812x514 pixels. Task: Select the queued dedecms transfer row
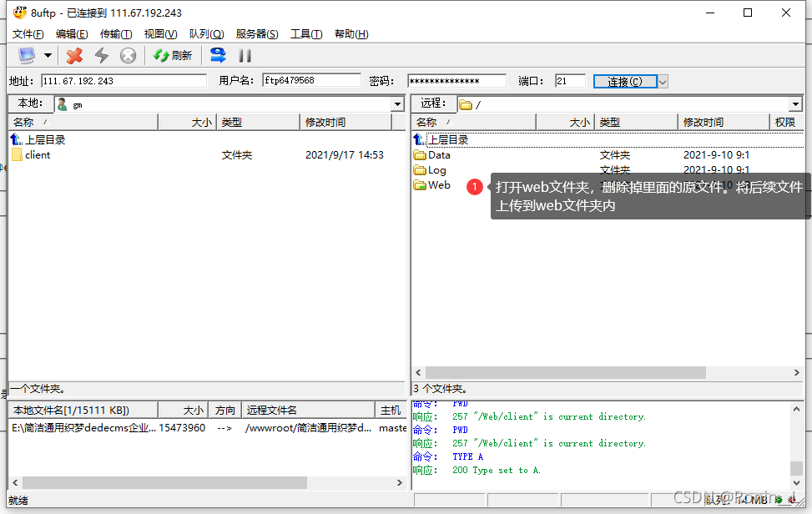coord(208,427)
